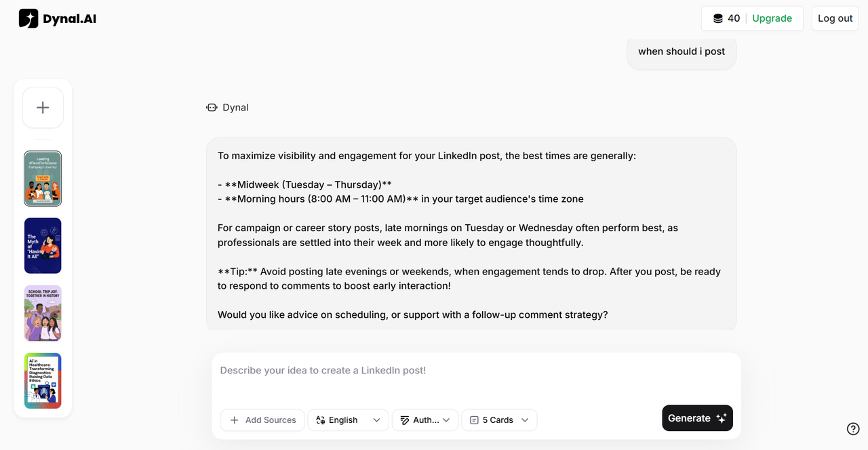Click the card icon beside 5 Cards
Viewport: 868px width, 450px height.
click(474, 420)
